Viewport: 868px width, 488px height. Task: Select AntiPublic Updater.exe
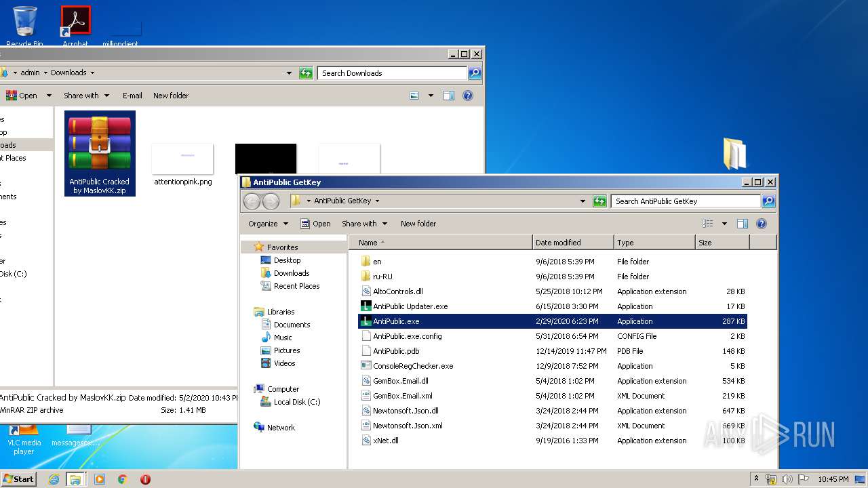(x=552, y=306)
